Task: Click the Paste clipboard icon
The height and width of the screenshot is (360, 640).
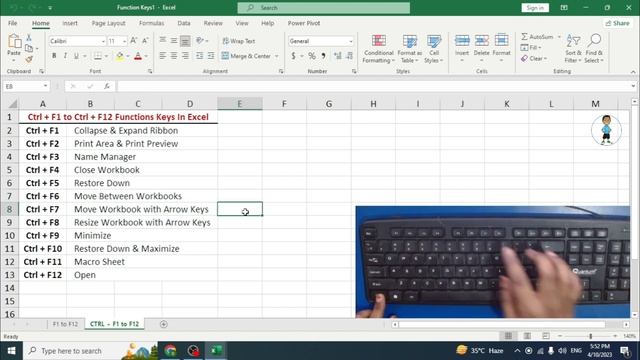Action: coord(14,41)
